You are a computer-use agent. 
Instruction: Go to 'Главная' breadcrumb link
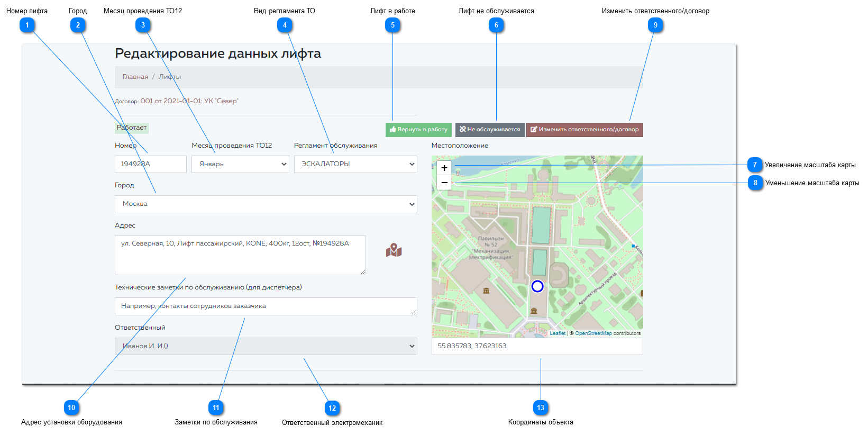[135, 77]
